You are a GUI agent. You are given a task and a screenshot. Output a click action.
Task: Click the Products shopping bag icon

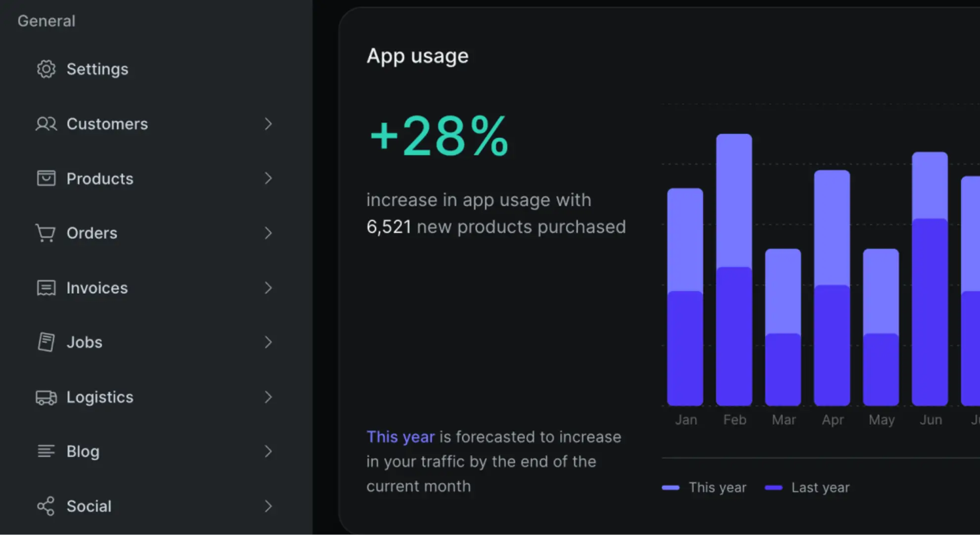[x=46, y=178]
